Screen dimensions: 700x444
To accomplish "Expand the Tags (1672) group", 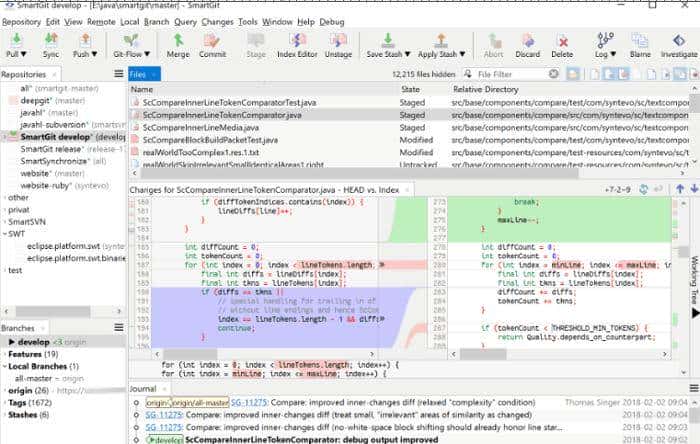I will click(x=4, y=403).
